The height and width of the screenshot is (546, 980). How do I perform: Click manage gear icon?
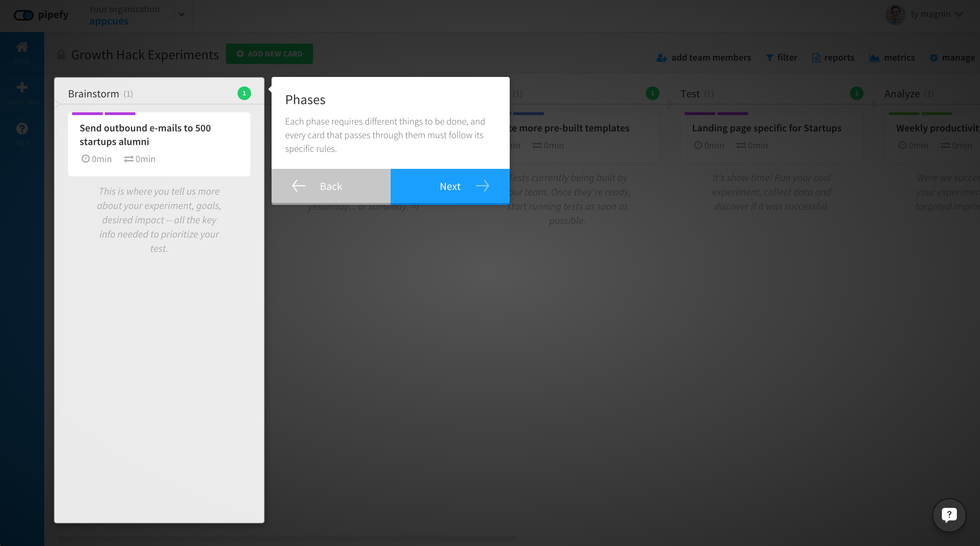tap(934, 58)
